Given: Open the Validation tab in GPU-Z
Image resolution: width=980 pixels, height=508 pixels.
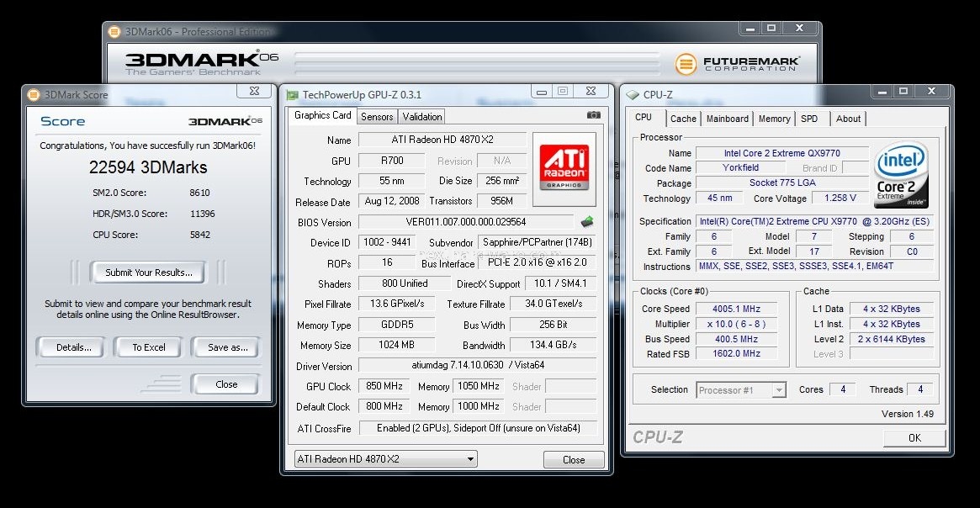Looking at the screenshot, I should [422, 117].
